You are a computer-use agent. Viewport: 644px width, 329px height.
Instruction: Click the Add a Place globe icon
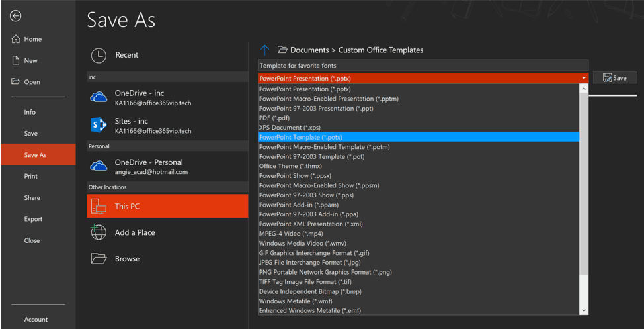pos(98,232)
